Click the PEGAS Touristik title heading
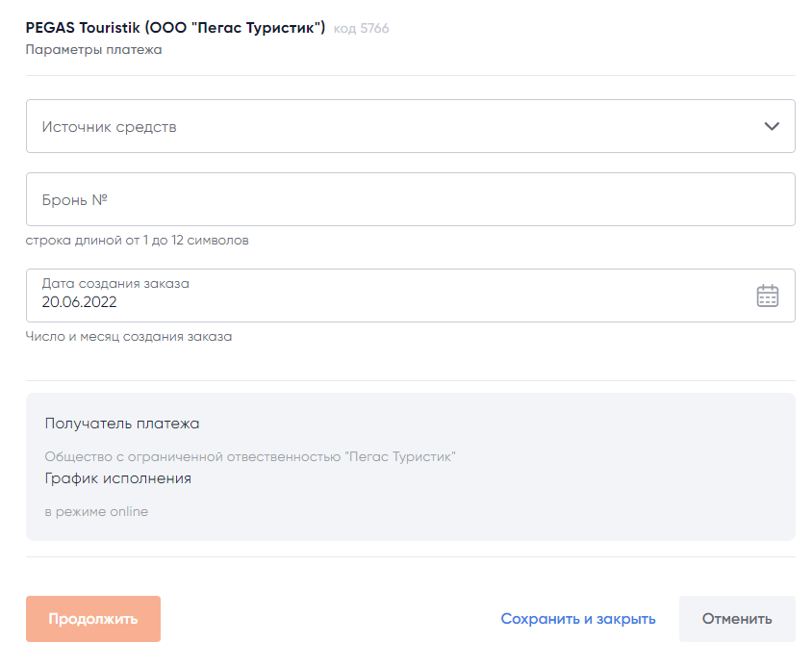The image size is (812, 669). click(175, 28)
